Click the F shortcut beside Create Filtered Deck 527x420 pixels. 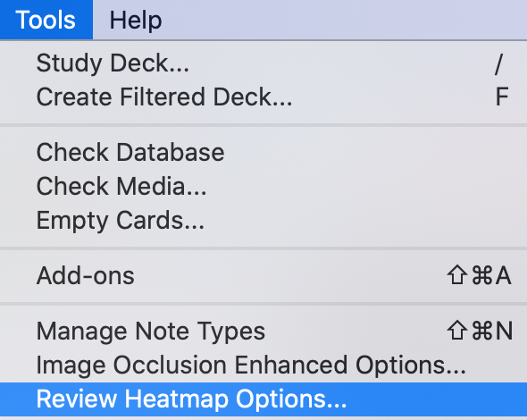[502, 97]
